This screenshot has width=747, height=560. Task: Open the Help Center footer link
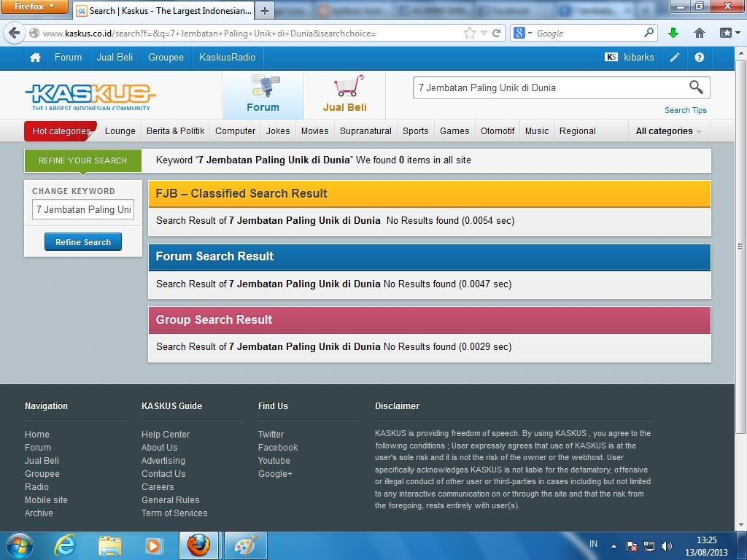click(x=166, y=435)
